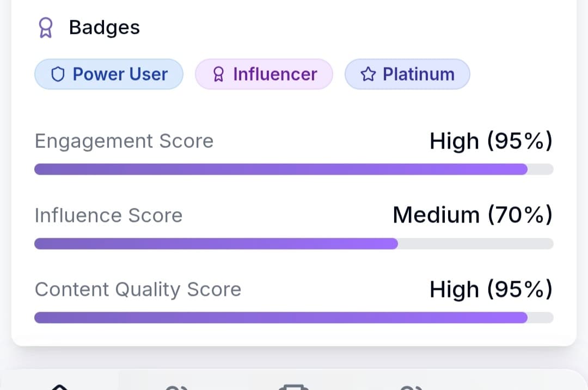The width and height of the screenshot is (588, 390).
Task: Click the unfilled gray part of Influence bar
Action: (x=475, y=244)
